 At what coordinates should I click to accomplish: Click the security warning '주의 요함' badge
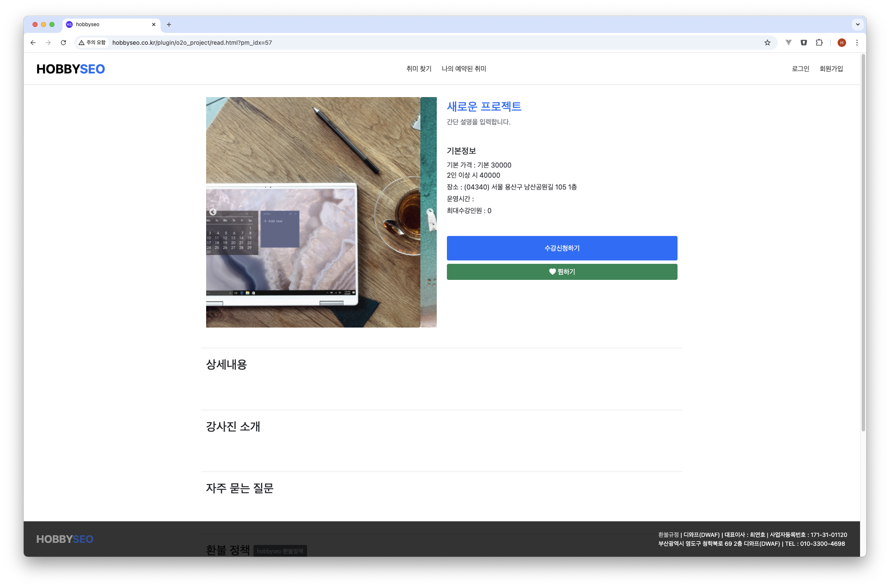pyautogui.click(x=92, y=43)
